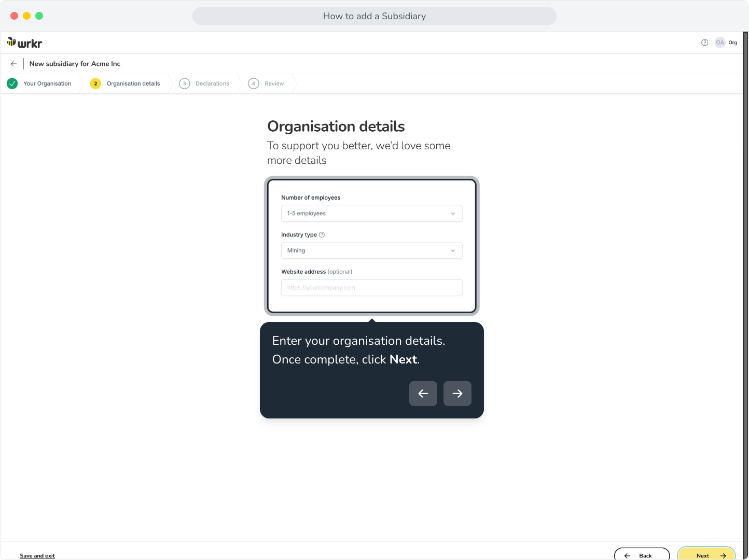749x560 pixels.
Task: Click the green completed checkmark icon
Action: tap(12, 83)
